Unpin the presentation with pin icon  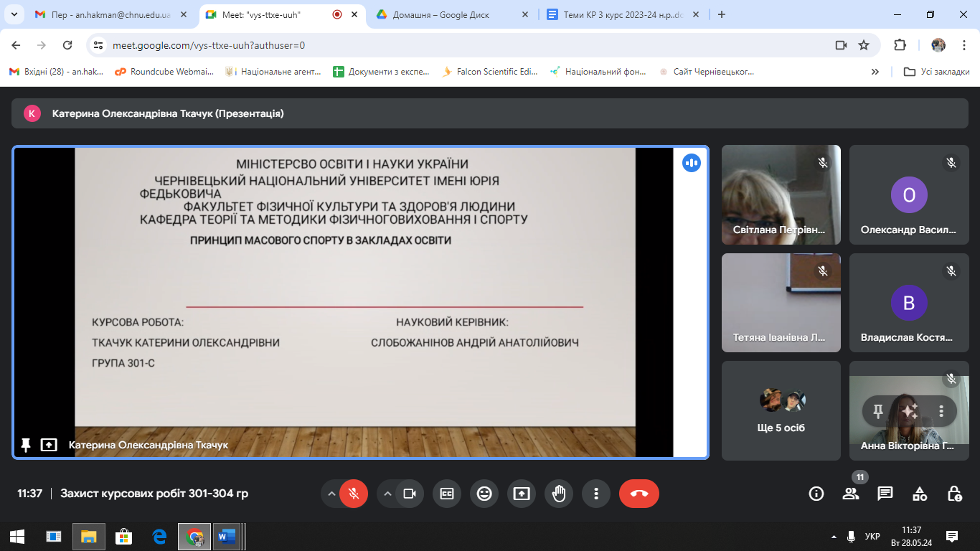(26, 445)
